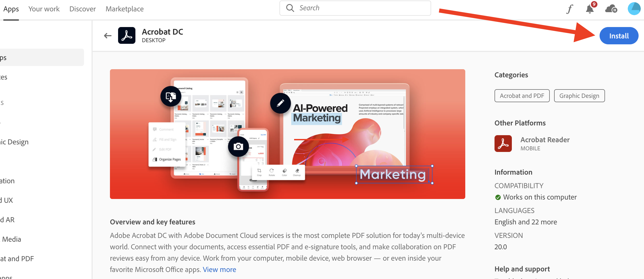This screenshot has width=644, height=279.
Task: Select the highlighted sidebar item ending in 'ps'
Action: (x=42, y=57)
